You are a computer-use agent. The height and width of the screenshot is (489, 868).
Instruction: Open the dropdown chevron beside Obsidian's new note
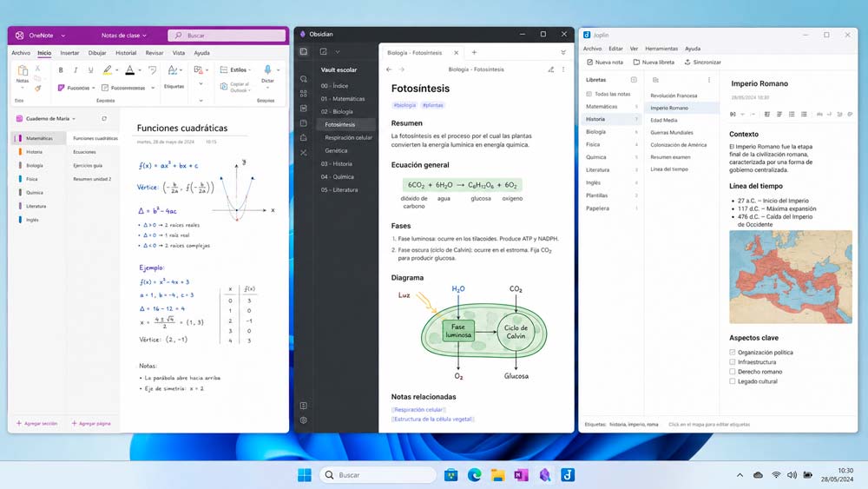pyautogui.click(x=338, y=52)
